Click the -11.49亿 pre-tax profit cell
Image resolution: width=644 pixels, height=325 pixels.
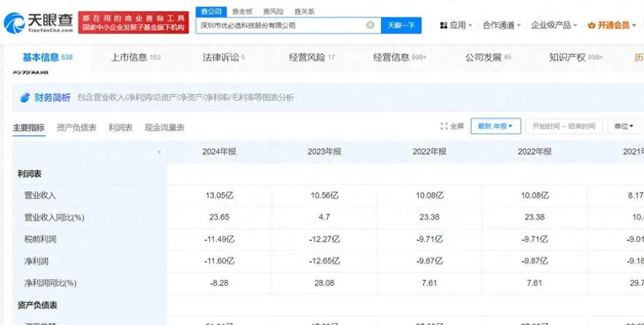coord(219,239)
